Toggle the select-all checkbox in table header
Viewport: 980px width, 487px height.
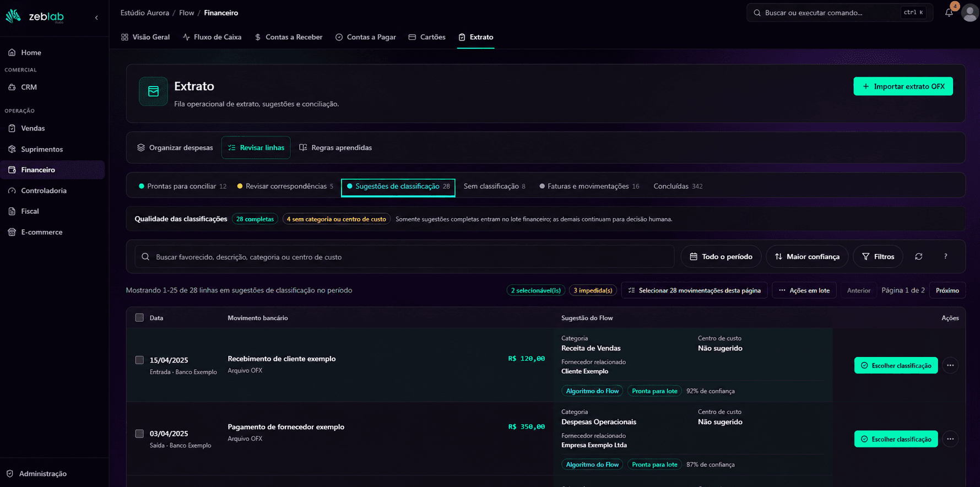click(139, 318)
